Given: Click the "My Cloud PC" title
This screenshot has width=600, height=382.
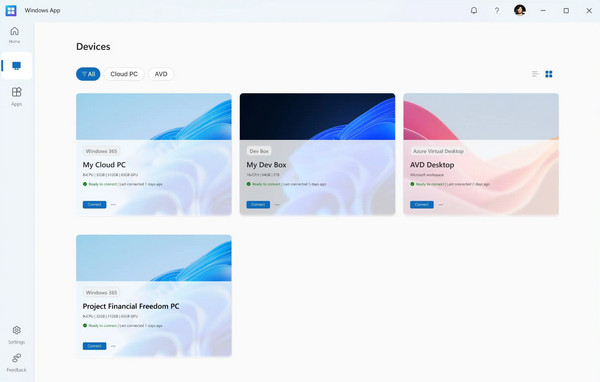Looking at the screenshot, I should [104, 165].
